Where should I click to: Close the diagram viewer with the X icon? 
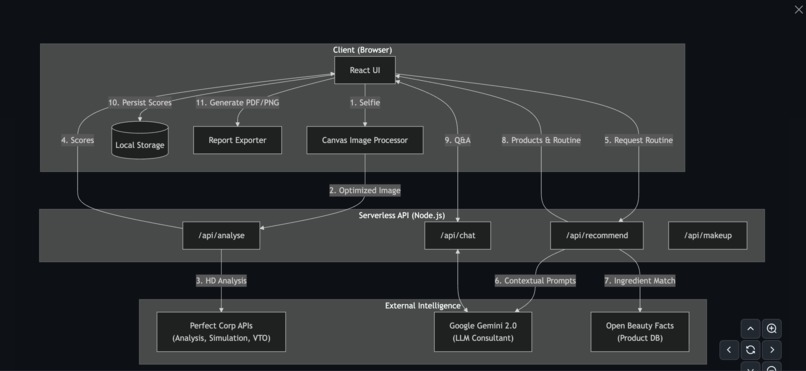[x=798, y=9]
